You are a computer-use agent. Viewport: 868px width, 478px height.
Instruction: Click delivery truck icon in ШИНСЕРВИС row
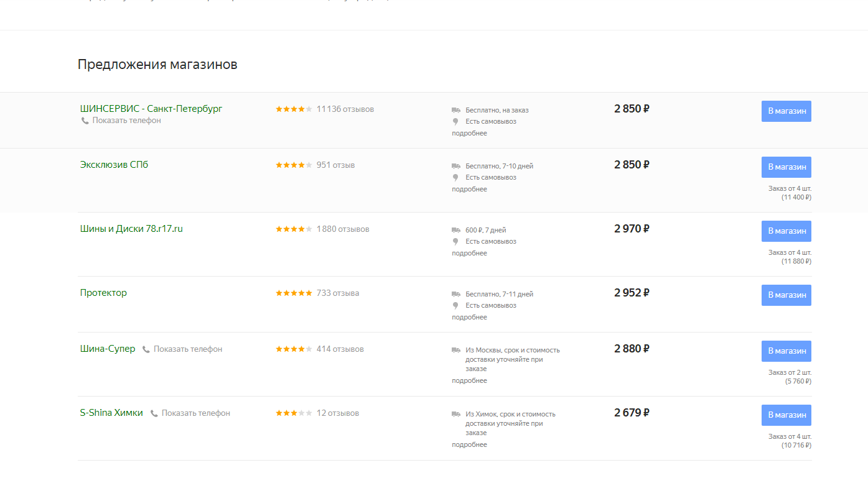456,110
